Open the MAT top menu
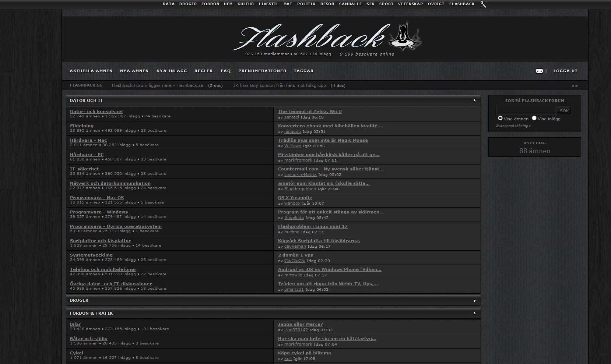This screenshot has height=364, width=611. point(288,4)
